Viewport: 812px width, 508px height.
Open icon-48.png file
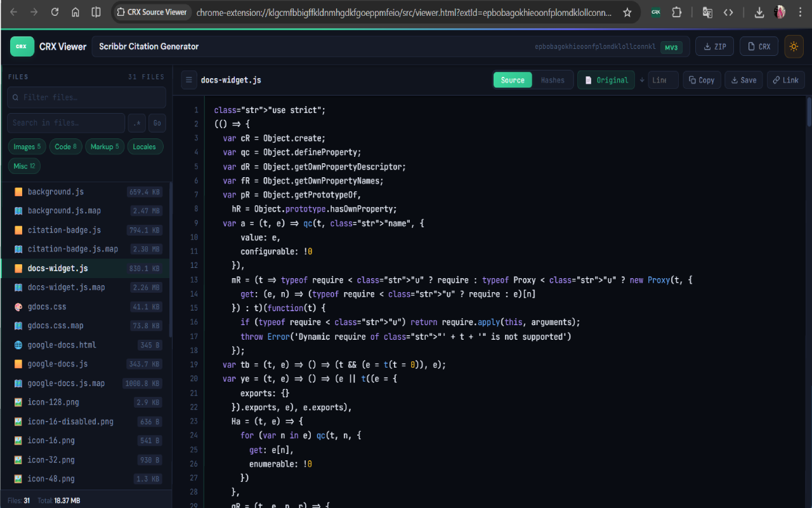tap(86, 479)
